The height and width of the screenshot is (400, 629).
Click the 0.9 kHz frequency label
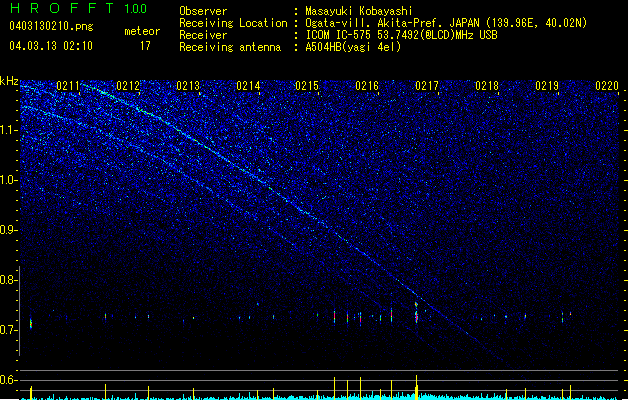9,230
